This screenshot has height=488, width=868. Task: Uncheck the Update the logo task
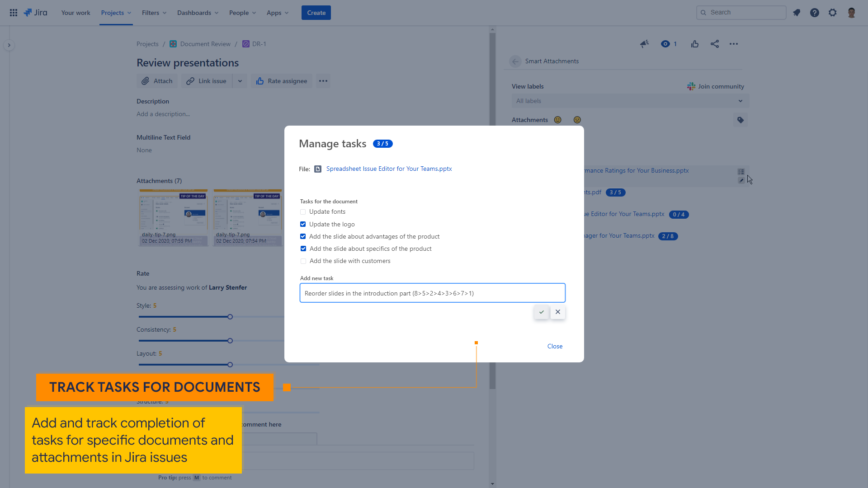(x=303, y=224)
